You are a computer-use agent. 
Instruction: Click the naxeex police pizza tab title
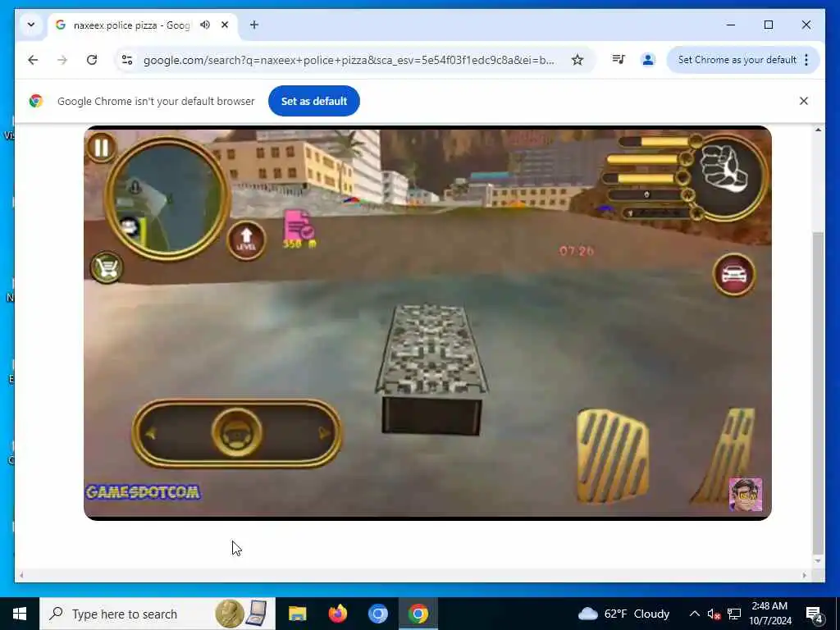click(x=131, y=25)
